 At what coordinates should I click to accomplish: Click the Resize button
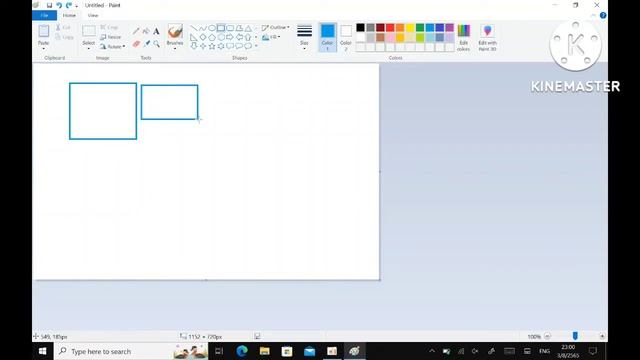point(111,37)
